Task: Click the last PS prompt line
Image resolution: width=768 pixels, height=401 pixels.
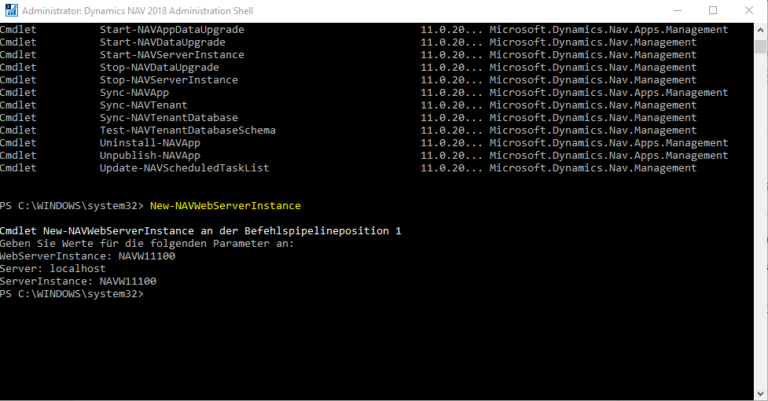Action: tap(72, 294)
